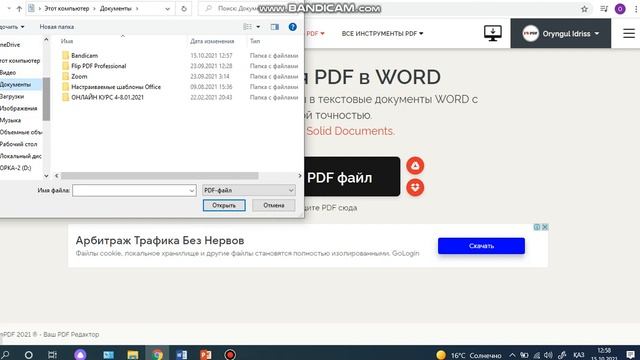Click Документы in address breadcrumb
Screen dimensions: 640x360
pos(116,9)
